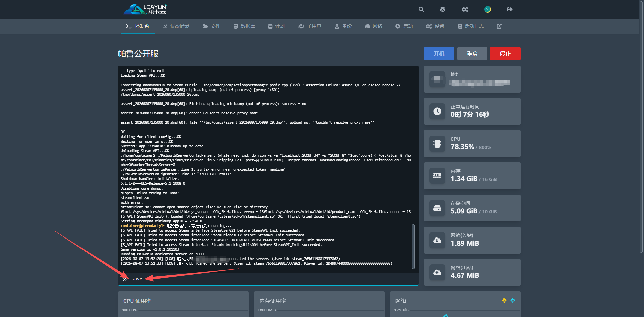
Task: Click the blurred server address text
Action: click(480, 83)
